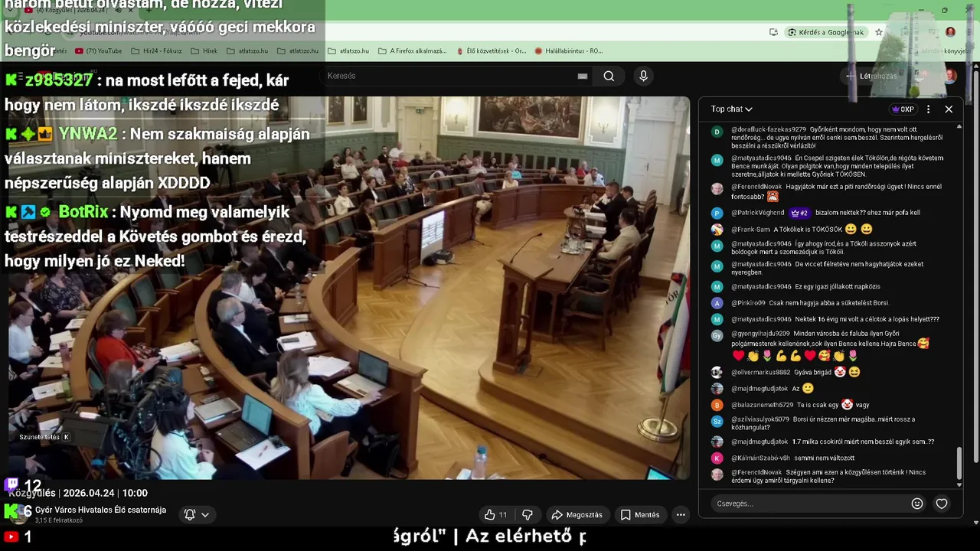
Task: Open the chat three-dot options menu
Action: click(928, 109)
